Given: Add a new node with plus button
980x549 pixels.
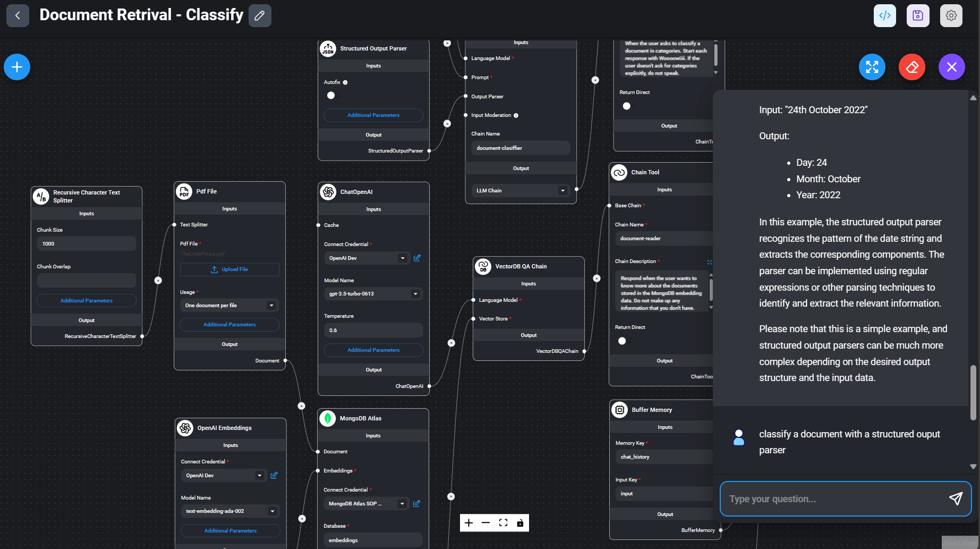Looking at the screenshot, I should click(x=17, y=67).
